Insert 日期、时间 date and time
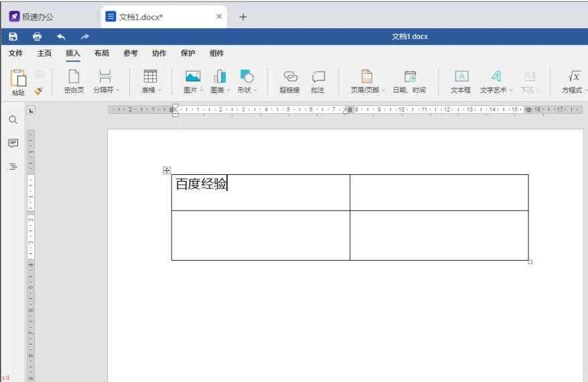 click(x=409, y=81)
